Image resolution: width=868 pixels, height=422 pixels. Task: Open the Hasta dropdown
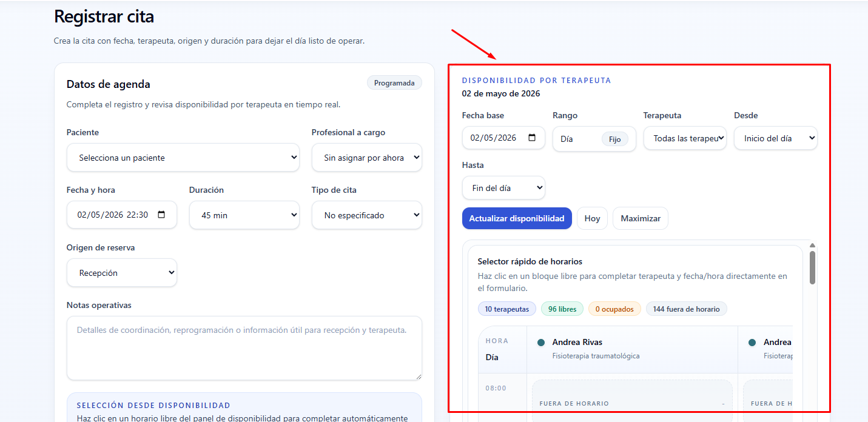click(503, 188)
